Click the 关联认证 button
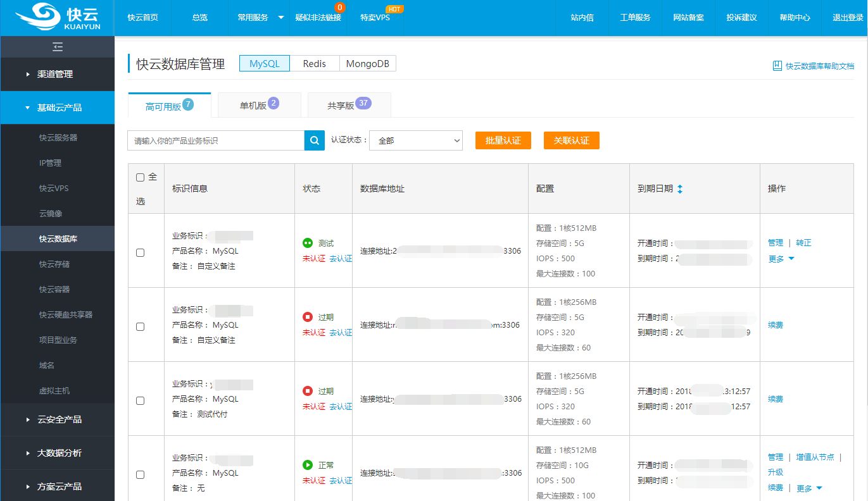Viewport: 868px width, 501px height. click(x=571, y=140)
